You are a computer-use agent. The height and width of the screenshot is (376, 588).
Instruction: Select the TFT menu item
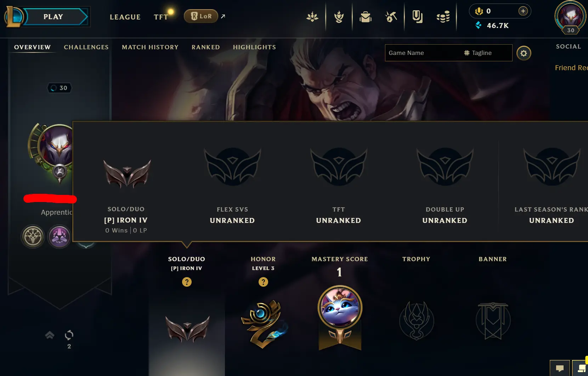tap(161, 17)
